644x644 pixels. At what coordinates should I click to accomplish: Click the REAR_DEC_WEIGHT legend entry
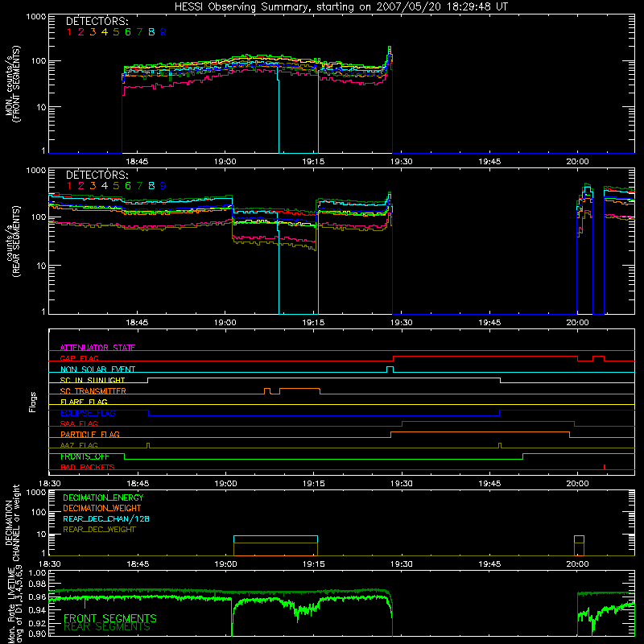coord(99,530)
